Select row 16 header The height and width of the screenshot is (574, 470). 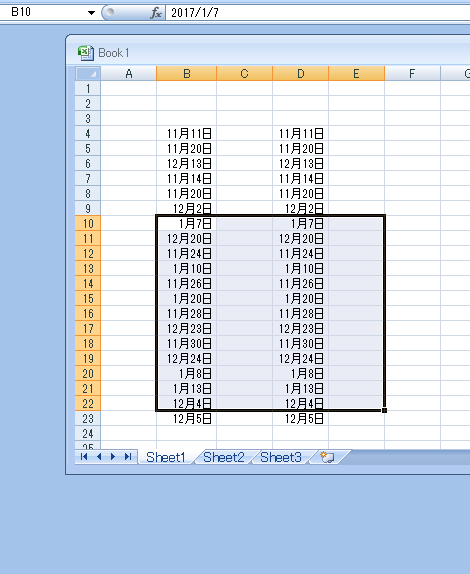[88, 314]
